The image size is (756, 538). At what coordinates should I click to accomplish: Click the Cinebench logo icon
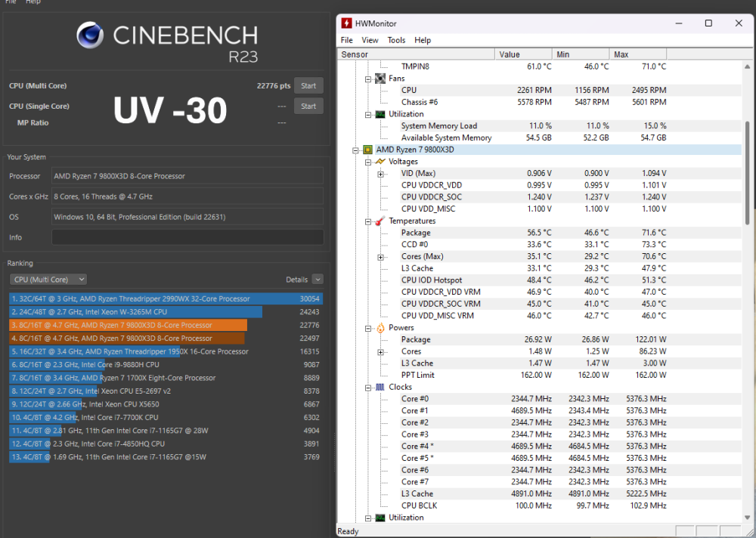tap(91, 36)
